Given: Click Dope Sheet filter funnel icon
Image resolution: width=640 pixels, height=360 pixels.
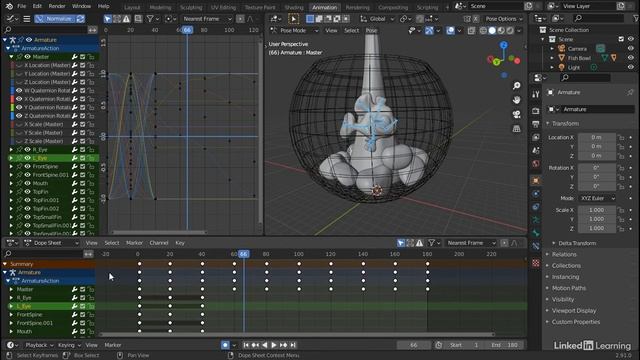Looking at the screenshot, I should tap(431, 243).
